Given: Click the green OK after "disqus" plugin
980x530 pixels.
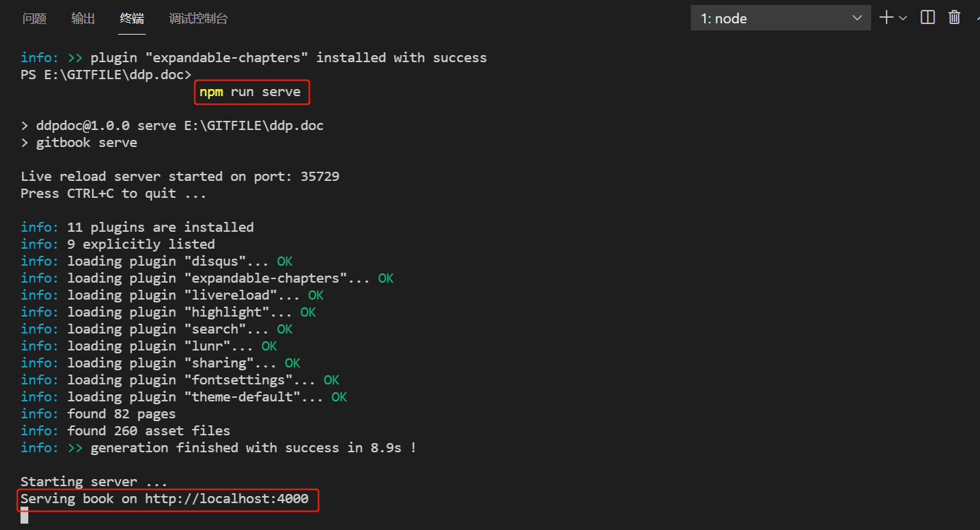Looking at the screenshot, I should click(x=284, y=261).
